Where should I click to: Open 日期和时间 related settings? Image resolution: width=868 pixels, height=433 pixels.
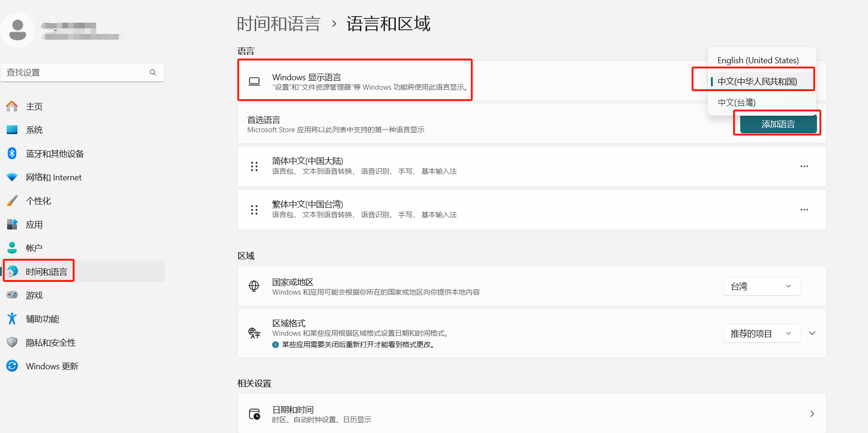(x=531, y=414)
